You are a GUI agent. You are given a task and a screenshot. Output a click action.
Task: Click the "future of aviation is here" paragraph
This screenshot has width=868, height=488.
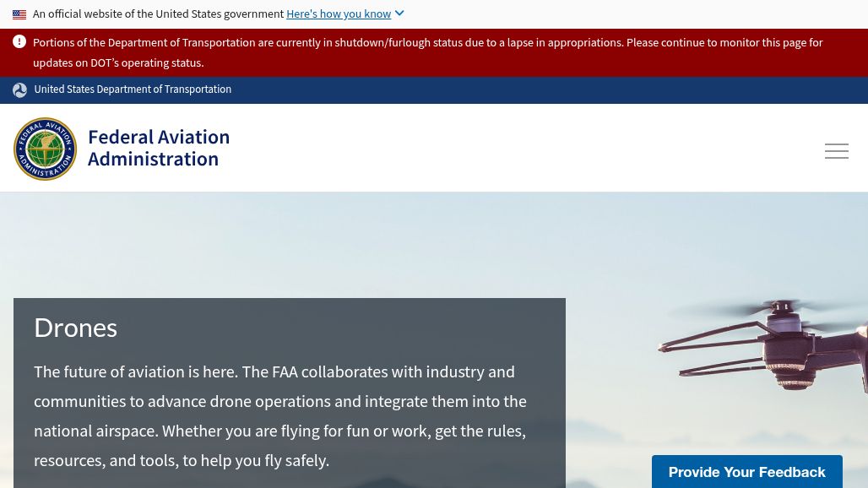(279, 401)
